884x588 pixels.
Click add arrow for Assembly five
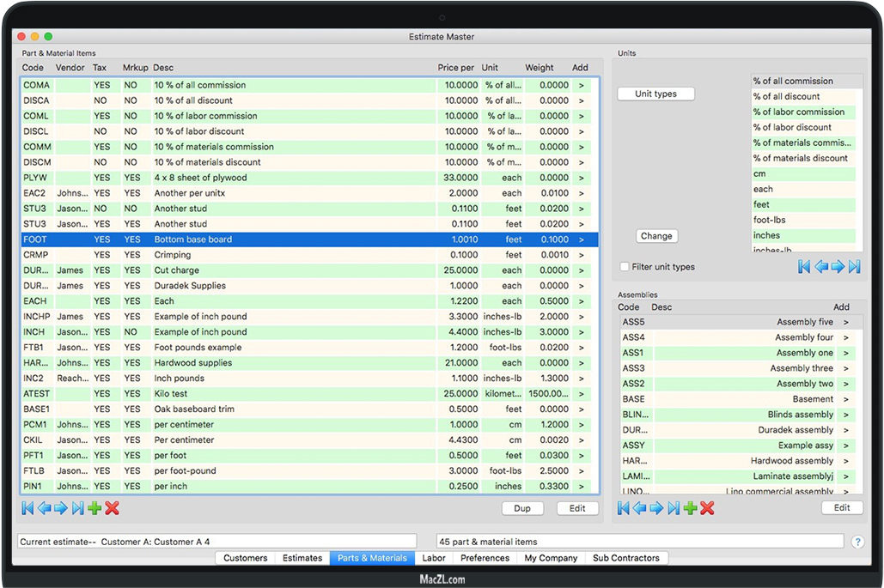coord(845,322)
